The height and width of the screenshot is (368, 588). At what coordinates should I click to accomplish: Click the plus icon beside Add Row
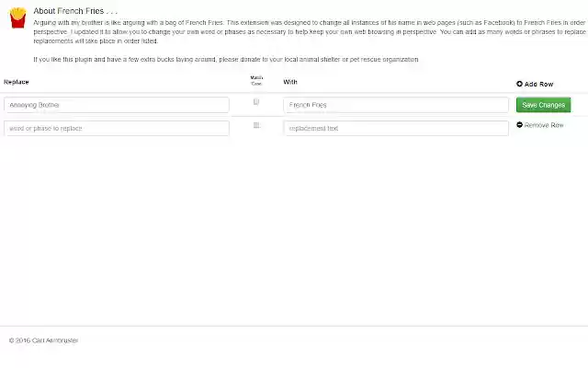pos(520,84)
